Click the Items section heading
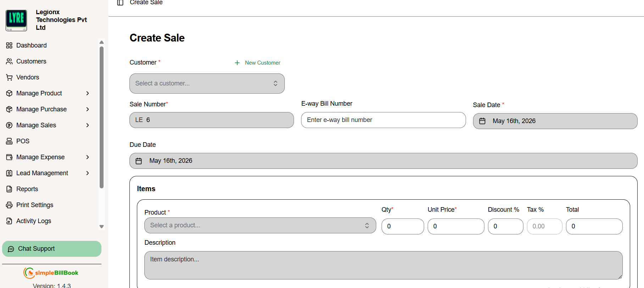644x288 pixels. pos(146,189)
